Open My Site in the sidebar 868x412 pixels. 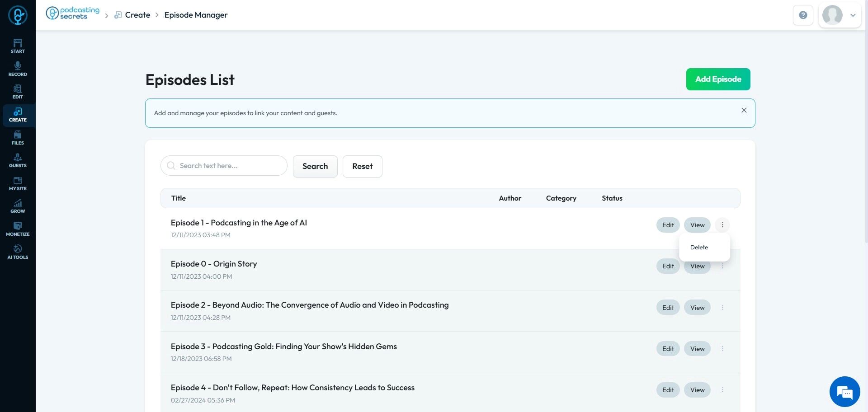[x=18, y=183]
